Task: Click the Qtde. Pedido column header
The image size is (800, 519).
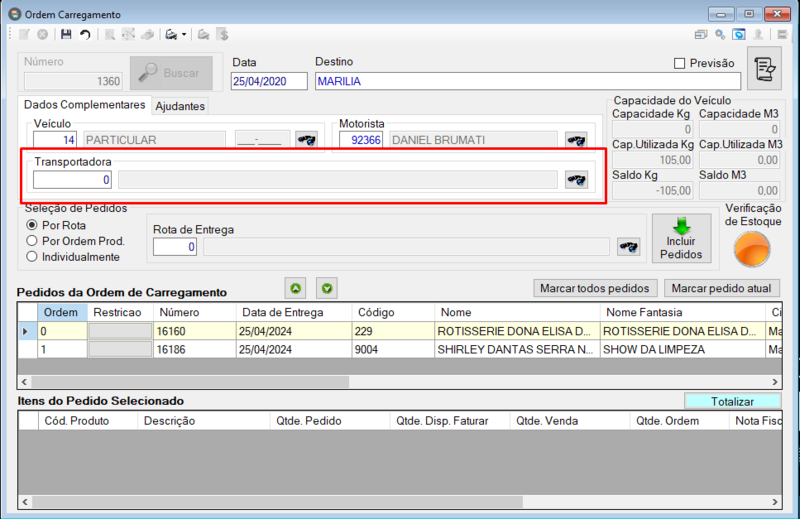Action: pos(330,421)
